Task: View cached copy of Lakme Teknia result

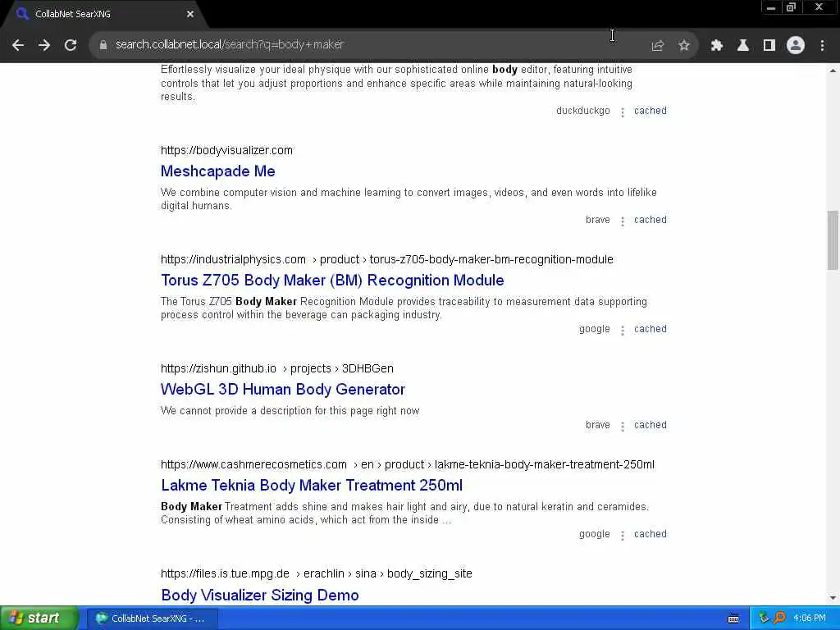Action: (x=651, y=534)
